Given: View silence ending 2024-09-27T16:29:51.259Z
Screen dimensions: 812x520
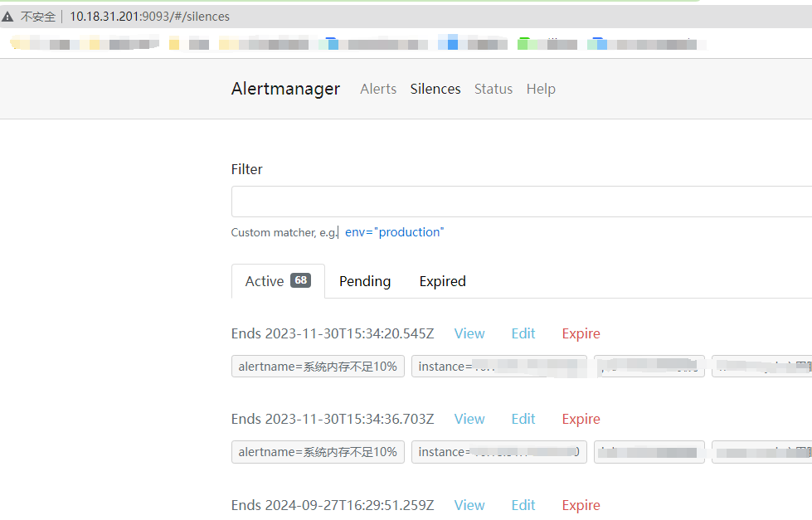Looking at the screenshot, I should pyautogui.click(x=469, y=505).
